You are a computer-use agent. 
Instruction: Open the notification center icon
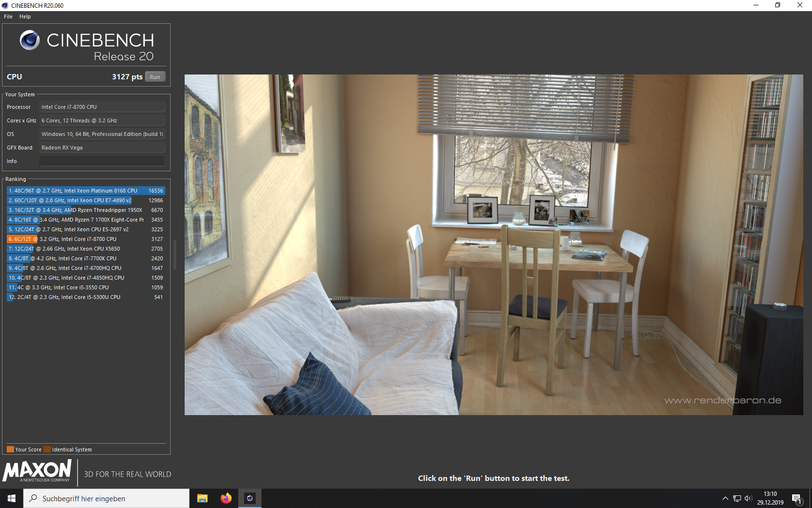[x=797, y=498]
